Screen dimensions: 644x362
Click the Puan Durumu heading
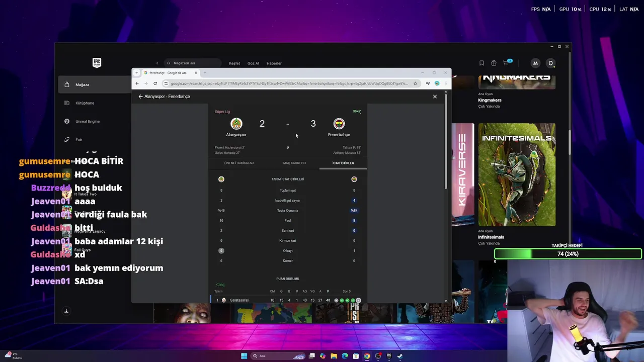tap(288, 279)
